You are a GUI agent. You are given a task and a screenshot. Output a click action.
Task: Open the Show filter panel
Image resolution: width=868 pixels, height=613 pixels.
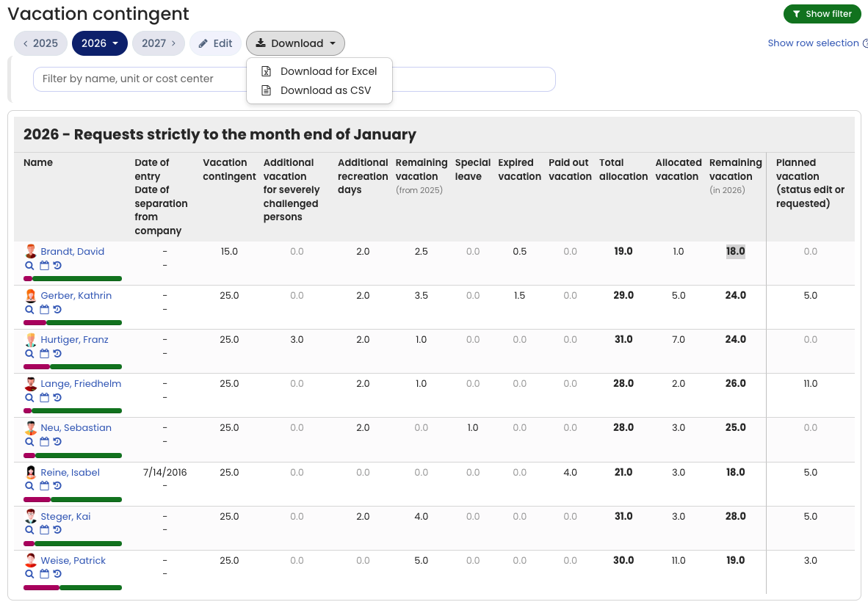[822, 14]
